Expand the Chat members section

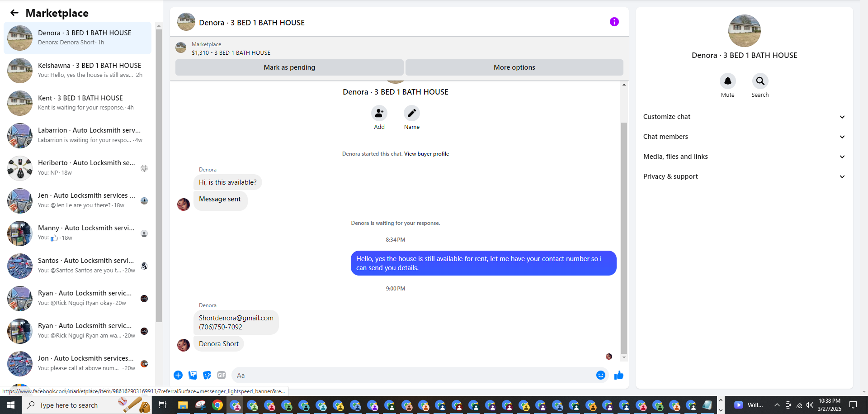[744, 137]
